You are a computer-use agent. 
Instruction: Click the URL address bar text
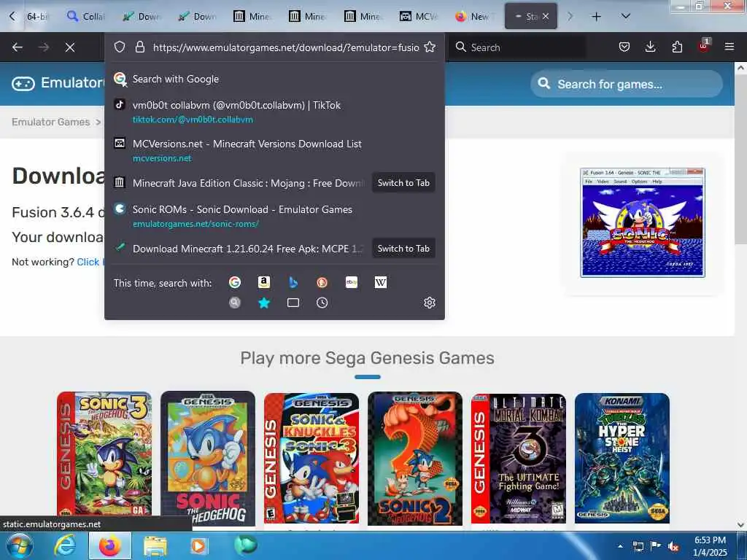(x=286, y=47)
